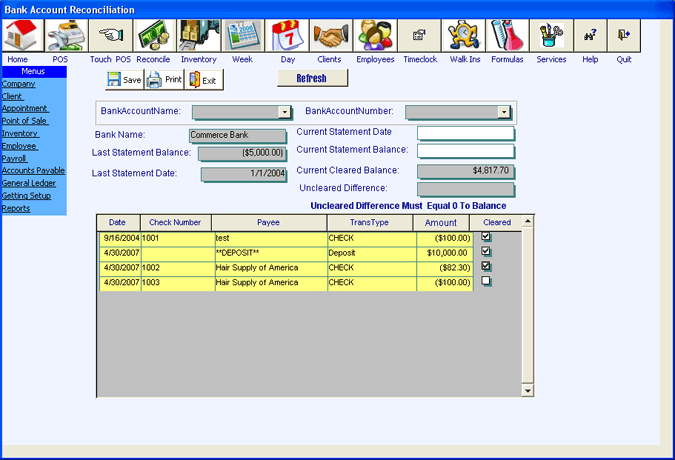Image resolution: width=675 pixels, height=460 pixels.
Task: Exit the reconciliation screen
Action: (x=204, y=80)
